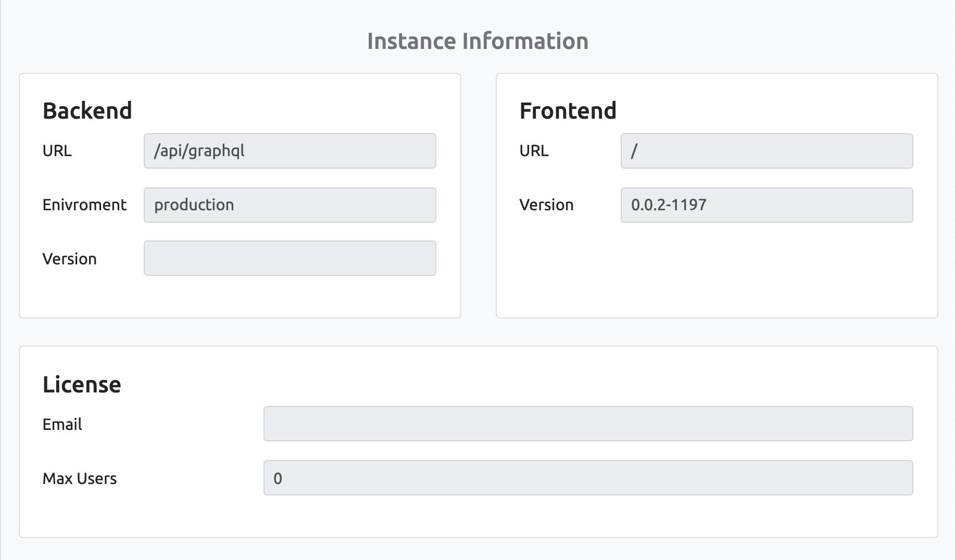Click the URL label in the Backend card
The image size is (955, 560).
pos(57,151)
